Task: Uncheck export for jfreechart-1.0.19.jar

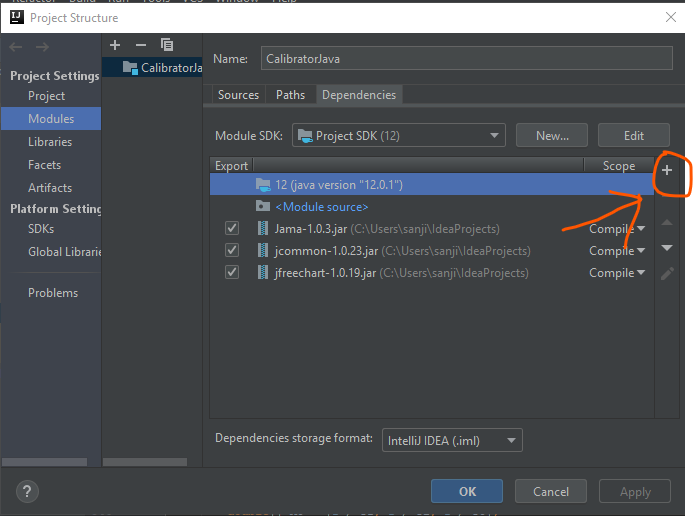Action: pyautogui.click(x=232, y=273)
